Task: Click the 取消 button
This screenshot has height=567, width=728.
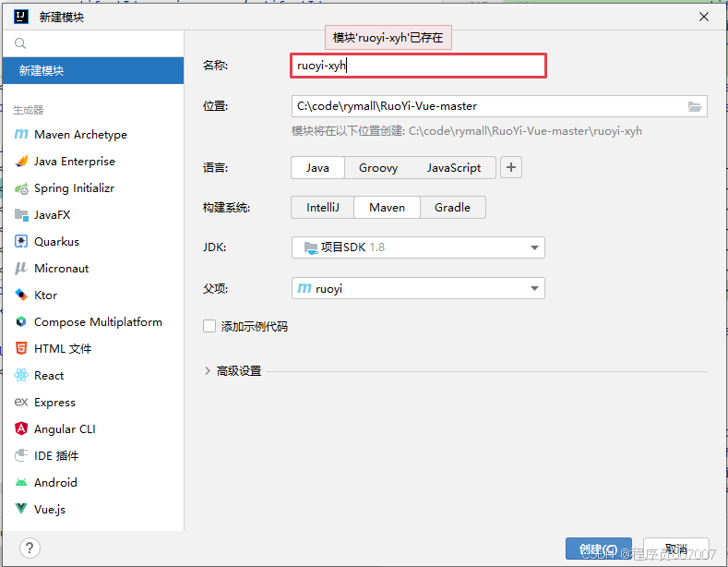Action: coord(676,549)
